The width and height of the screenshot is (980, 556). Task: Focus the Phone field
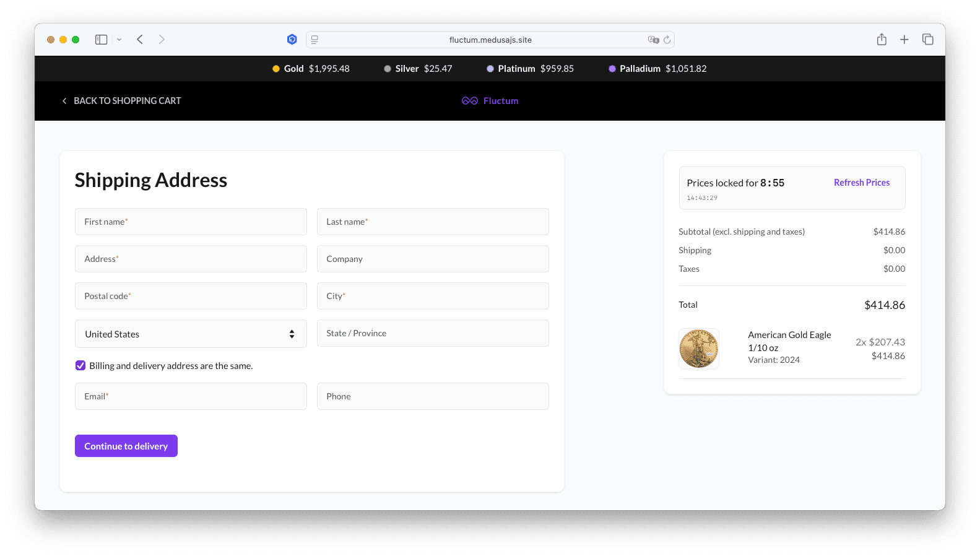[x=433, y=396]
